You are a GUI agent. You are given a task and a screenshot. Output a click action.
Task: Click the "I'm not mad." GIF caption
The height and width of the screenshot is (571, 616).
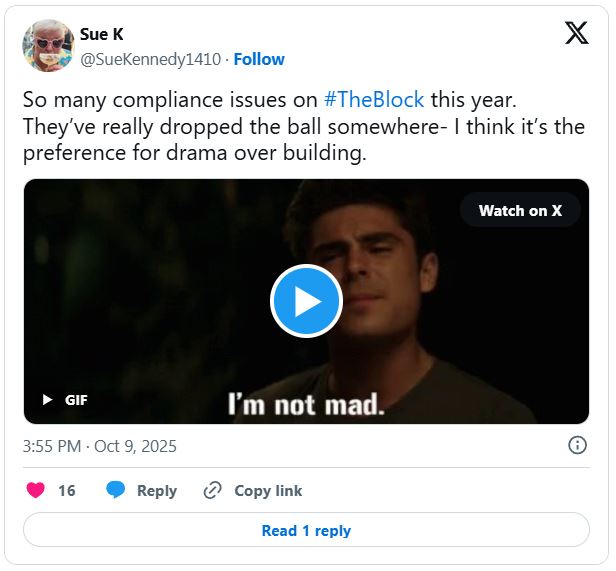[306, 404]
